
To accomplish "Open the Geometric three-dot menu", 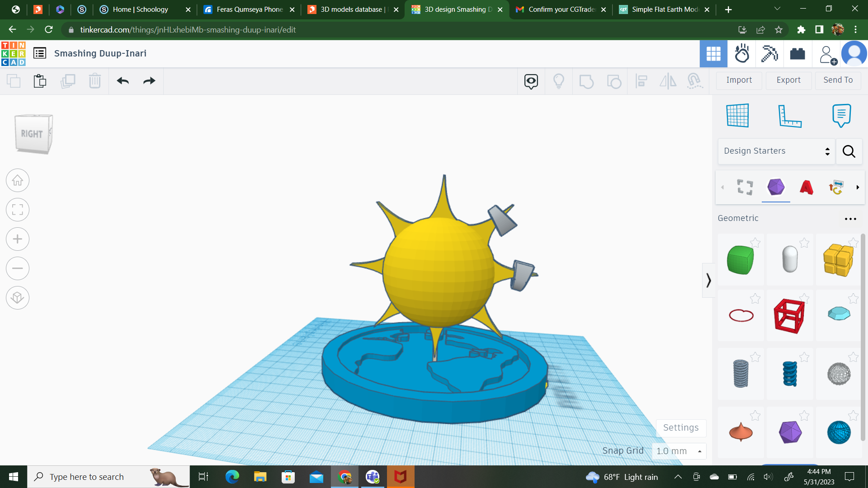I will 850,219.
